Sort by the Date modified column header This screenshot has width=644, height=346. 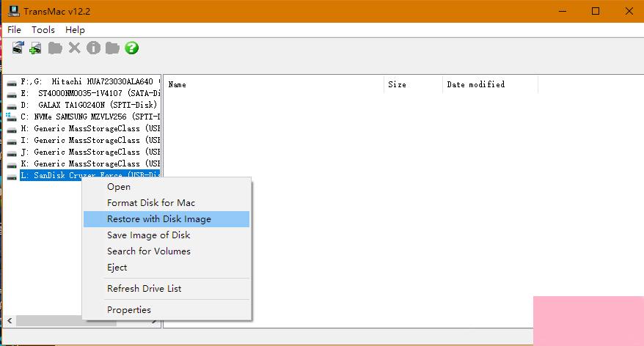pyautogui.click(x=490, y=84)
